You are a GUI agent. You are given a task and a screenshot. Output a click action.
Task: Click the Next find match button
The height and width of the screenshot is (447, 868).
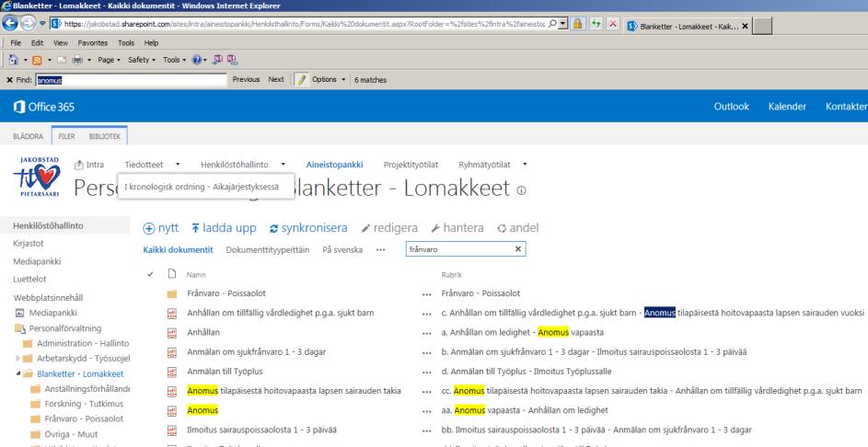pos(275,80)
